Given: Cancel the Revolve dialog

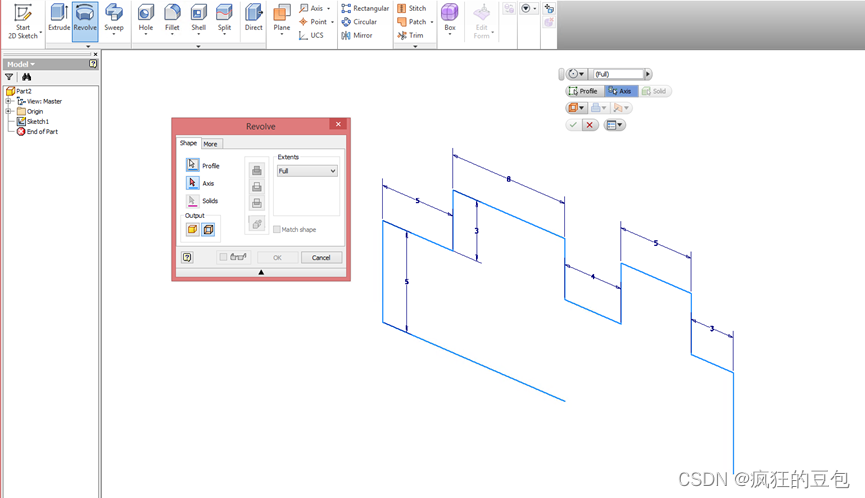Looking at the screenshot, I should 321,257.
